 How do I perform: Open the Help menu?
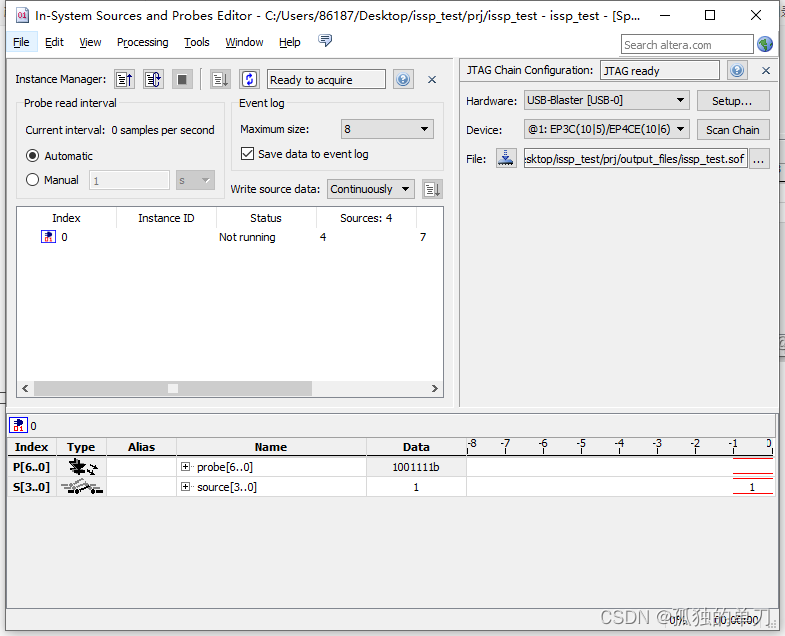coord(289,42)
